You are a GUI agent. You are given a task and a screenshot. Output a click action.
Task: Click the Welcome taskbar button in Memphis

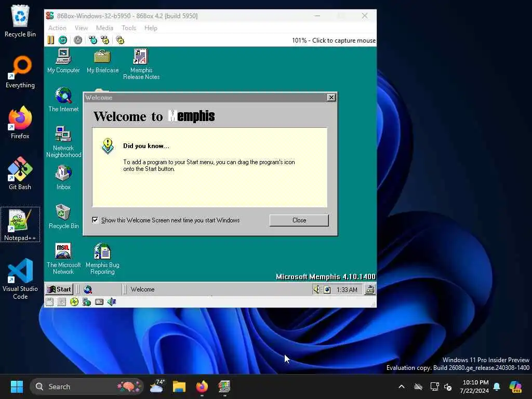pos(142,289)
